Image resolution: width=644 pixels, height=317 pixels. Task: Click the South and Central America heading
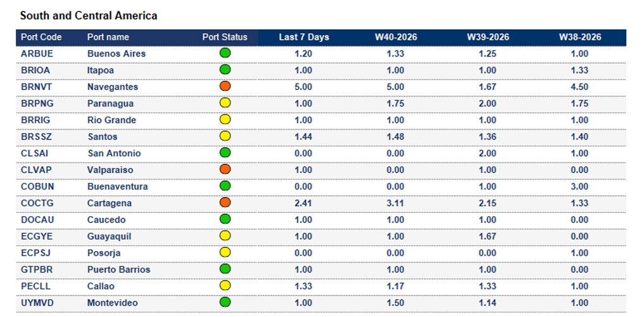[x=89, y=16]
